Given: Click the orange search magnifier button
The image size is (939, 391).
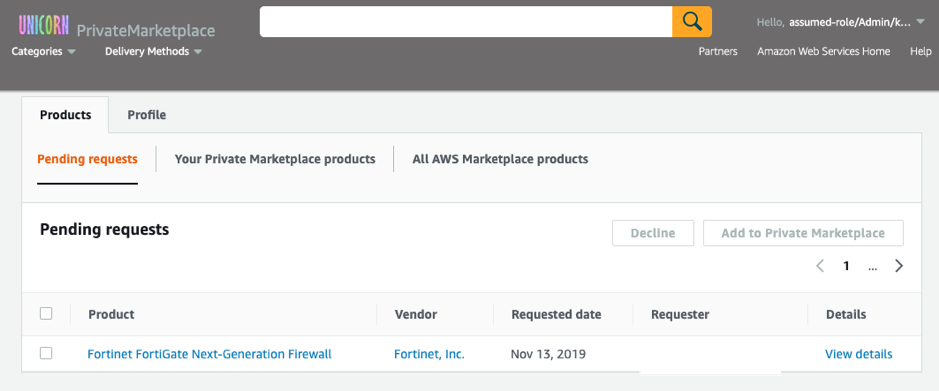Looking at the screenshot, I should coord(692,22).
